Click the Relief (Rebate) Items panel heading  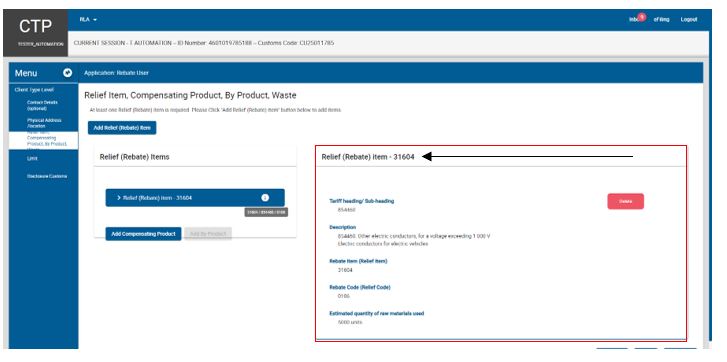134,157
